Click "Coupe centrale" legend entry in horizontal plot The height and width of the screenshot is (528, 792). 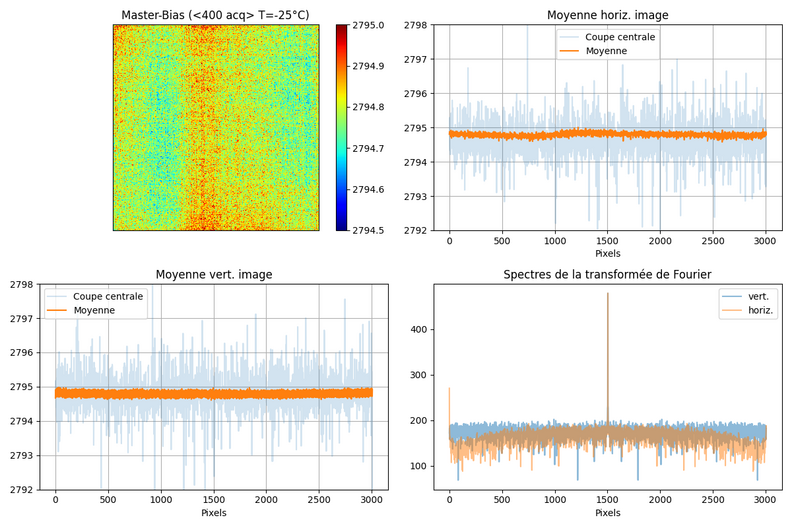click(x=620, y=37)
